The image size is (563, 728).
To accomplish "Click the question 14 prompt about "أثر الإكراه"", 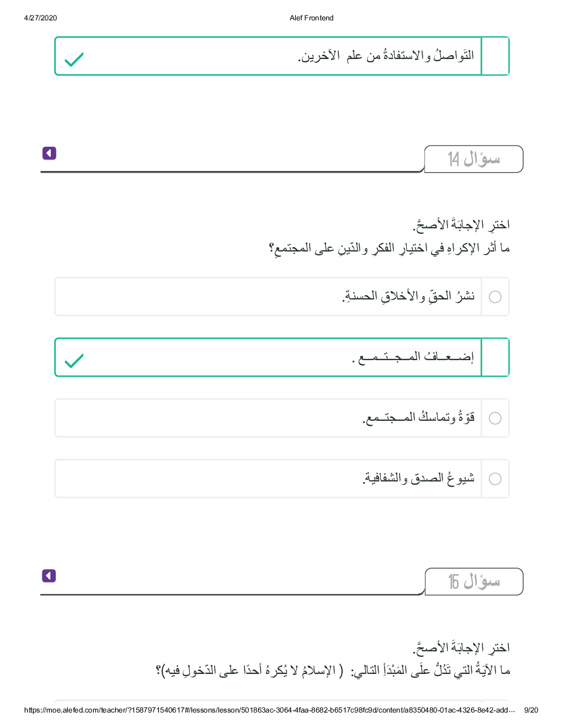I will point(389,249).
